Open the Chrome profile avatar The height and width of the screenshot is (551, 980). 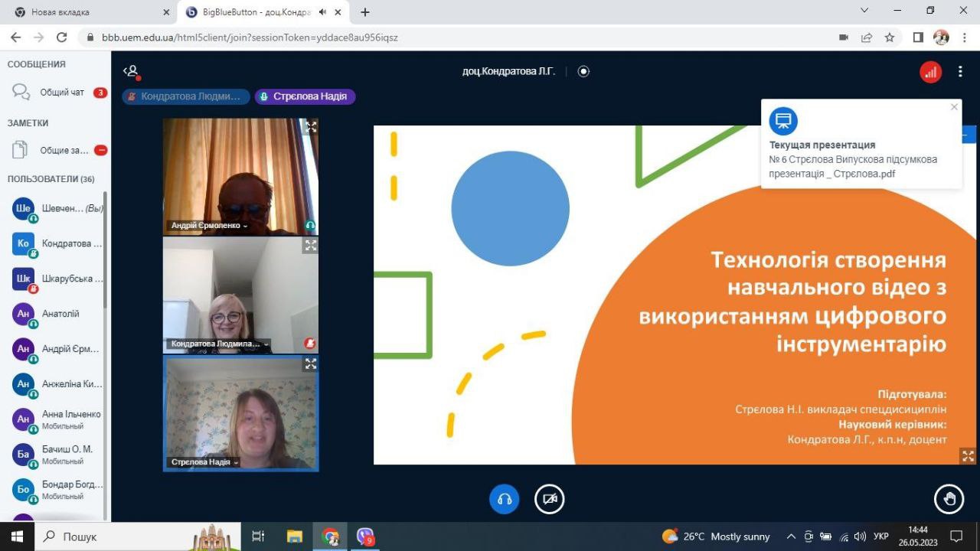(x=942, y=37)
